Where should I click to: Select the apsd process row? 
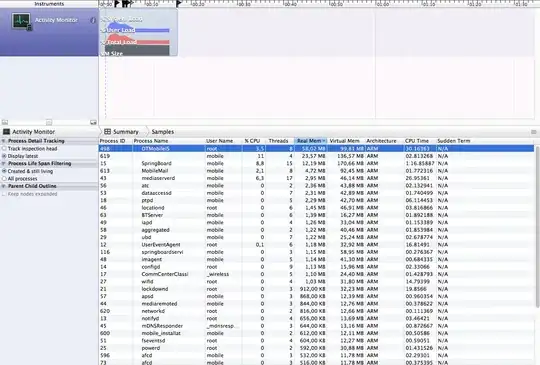click(316, 296)
